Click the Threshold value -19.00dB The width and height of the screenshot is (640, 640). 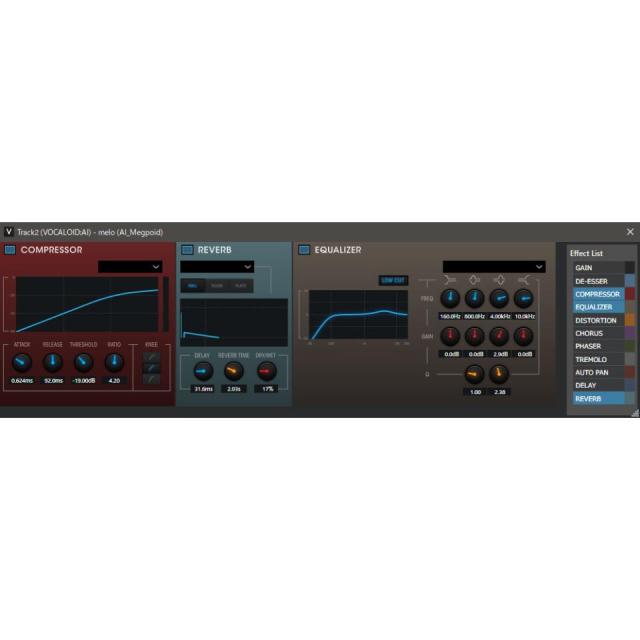click(x=84, y=380)
